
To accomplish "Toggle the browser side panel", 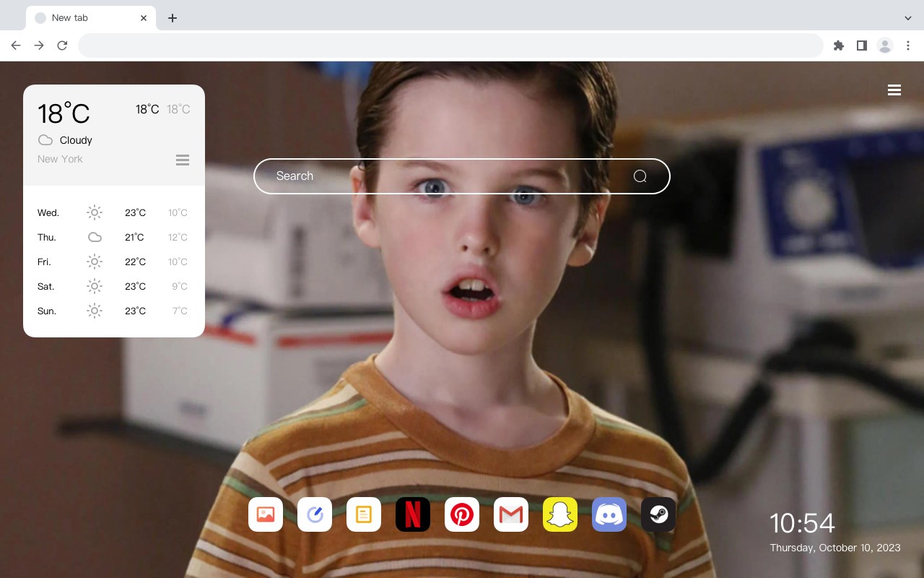I will 862,46.
